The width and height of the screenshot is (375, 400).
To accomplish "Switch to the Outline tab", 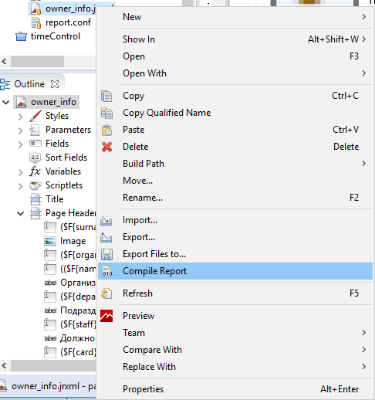I will point(29,84).
